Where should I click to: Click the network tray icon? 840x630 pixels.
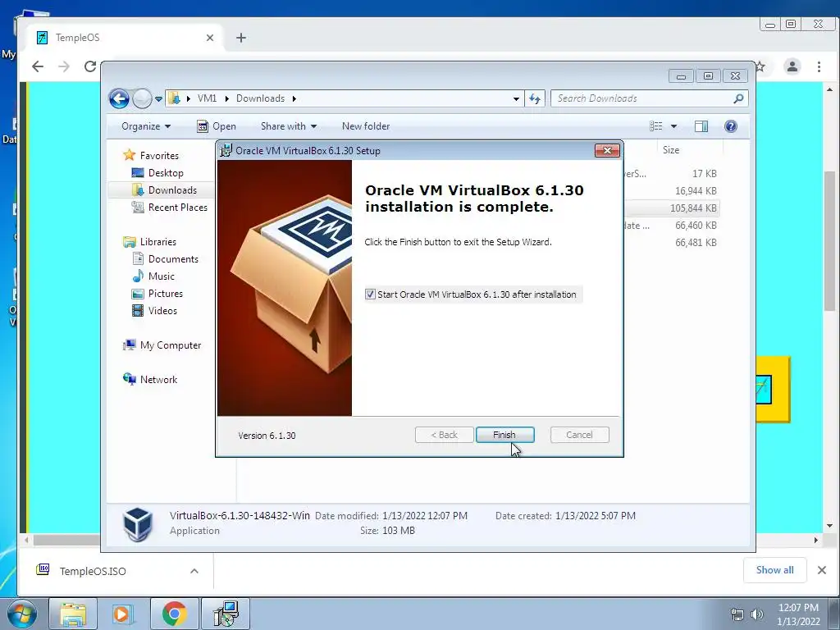[737, 614]
